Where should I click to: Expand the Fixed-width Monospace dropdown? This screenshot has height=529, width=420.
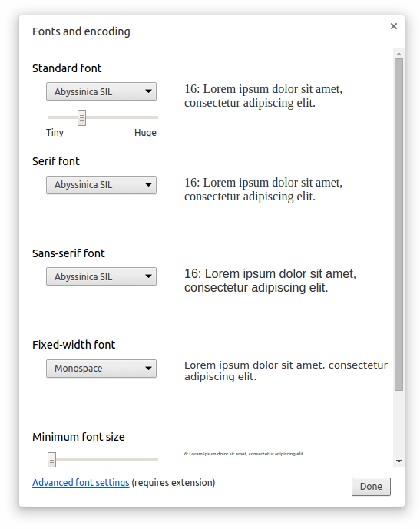click(101, 369)
